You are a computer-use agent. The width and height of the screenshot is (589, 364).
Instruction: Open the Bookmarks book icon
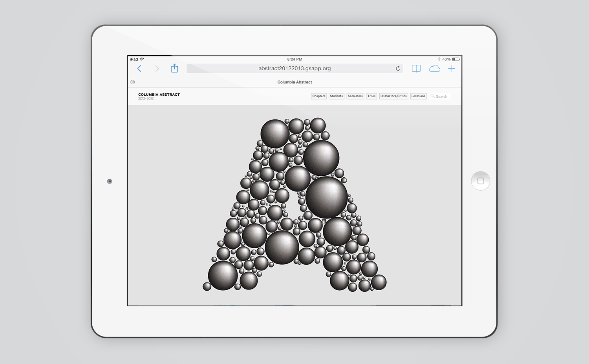416,69
